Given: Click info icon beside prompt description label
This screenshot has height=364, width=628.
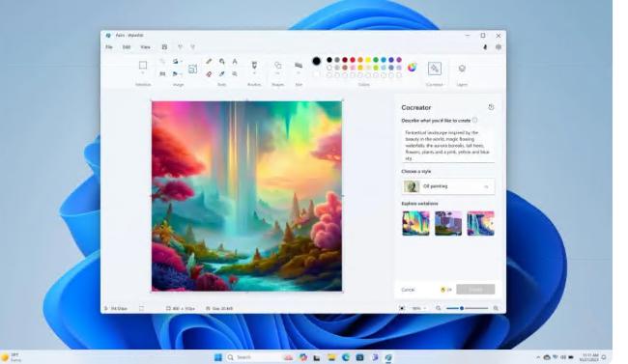Looking at the screenshot, I should (474, 120).
